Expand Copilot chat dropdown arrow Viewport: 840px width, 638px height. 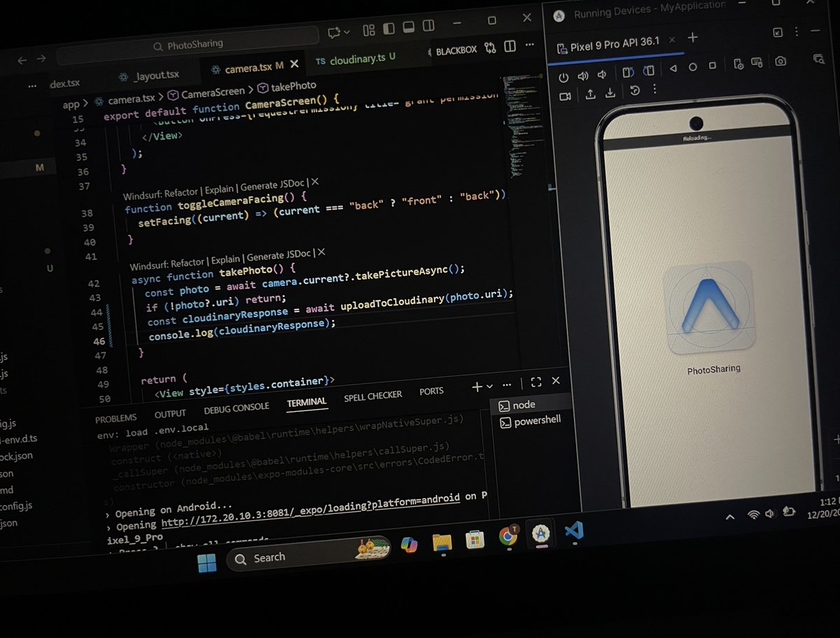(347, 32)
